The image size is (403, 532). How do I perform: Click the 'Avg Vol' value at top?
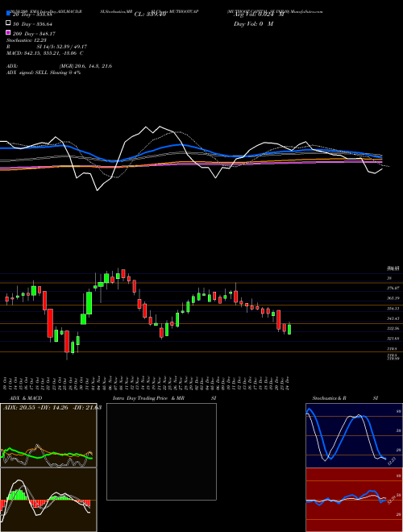click(x=259, y=15)
